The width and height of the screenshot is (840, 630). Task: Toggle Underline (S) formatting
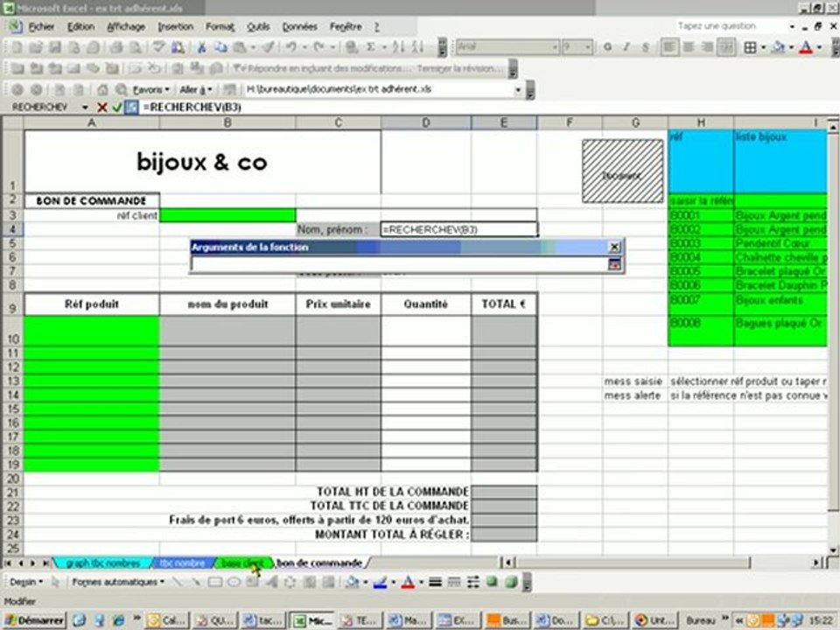(x=645, y=47)
